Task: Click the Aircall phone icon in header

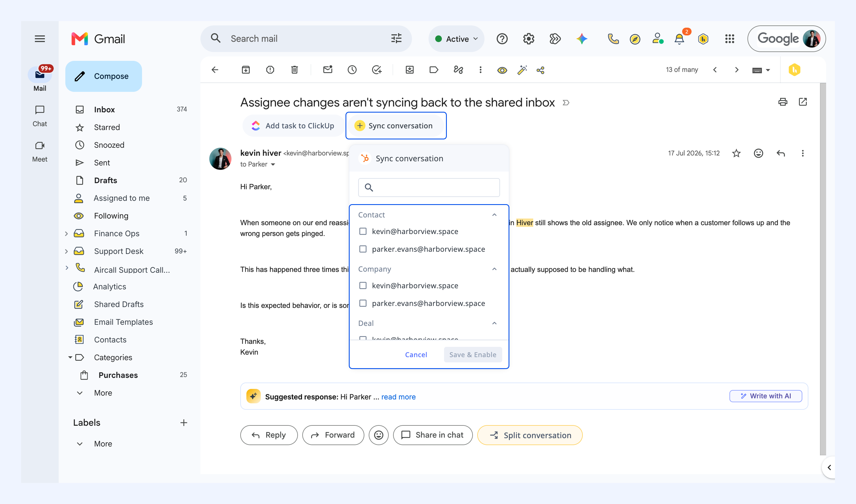Action: click(x=613, y=39)
